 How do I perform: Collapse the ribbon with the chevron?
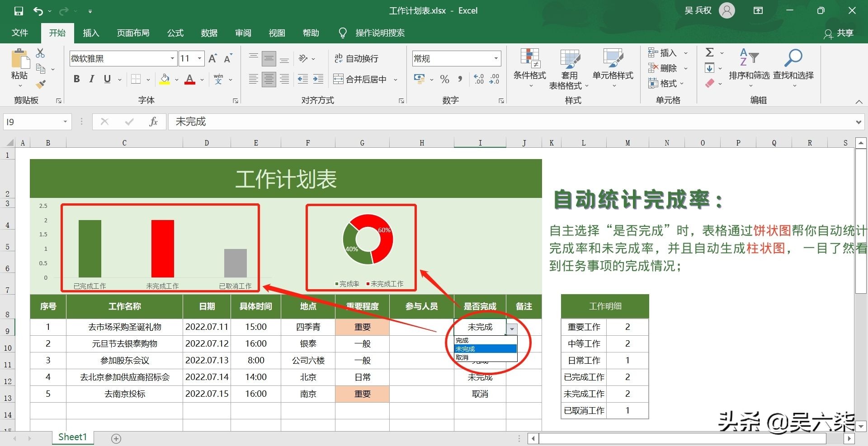click(859, 102)
